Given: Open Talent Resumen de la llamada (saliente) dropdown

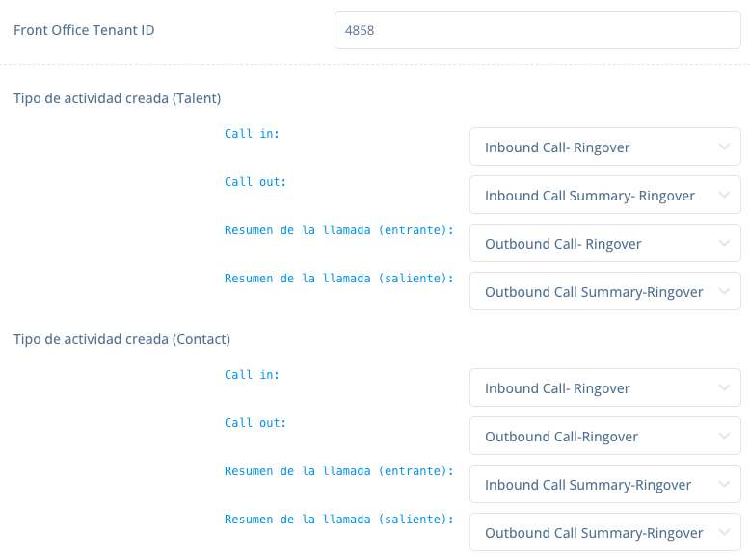Looking at the screenshot, I should [x=605, y=292].
